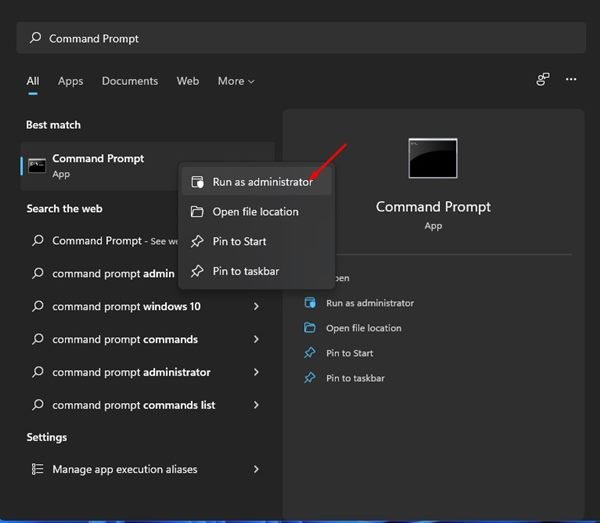Image resolution: width=600 pixels, height=523 pixels.
Task: Click search icon beside command prompt windows 10
Action: (x=38, y=306)
